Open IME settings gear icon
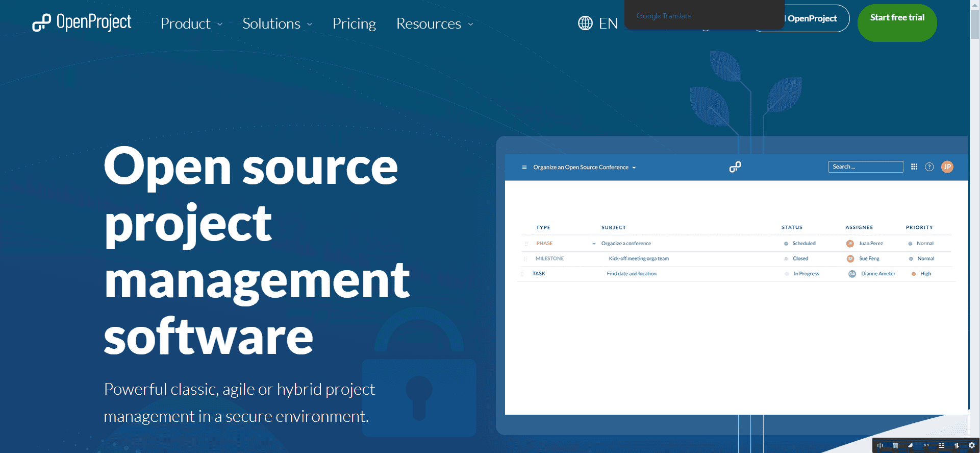 pos(972,445)
